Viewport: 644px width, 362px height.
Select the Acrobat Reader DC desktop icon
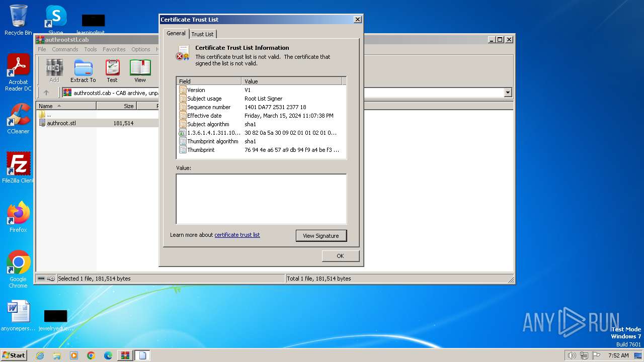coord(18,73)
